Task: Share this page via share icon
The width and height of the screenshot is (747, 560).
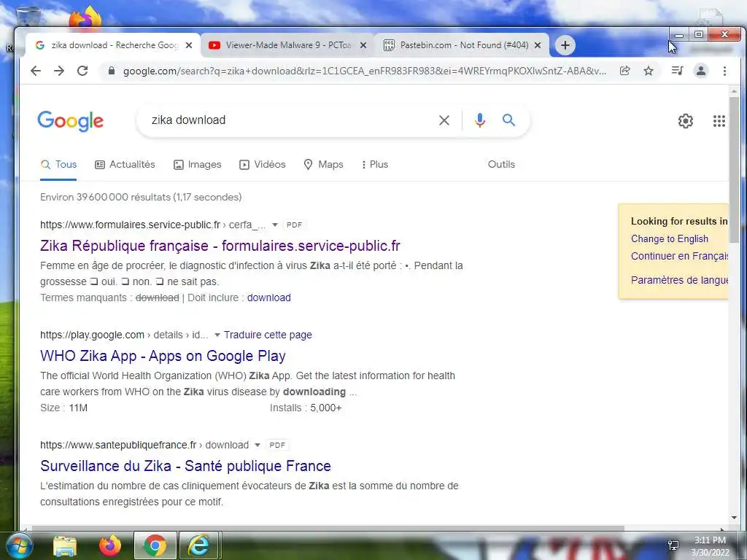Action: click(624, 71)
